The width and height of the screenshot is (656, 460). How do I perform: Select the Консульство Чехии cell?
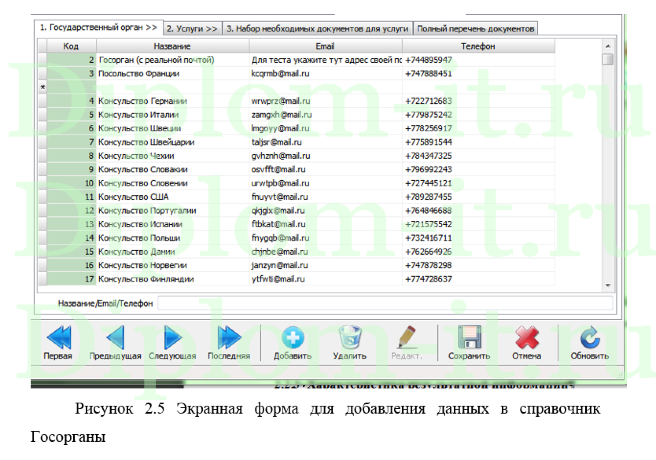coord(173,156)
